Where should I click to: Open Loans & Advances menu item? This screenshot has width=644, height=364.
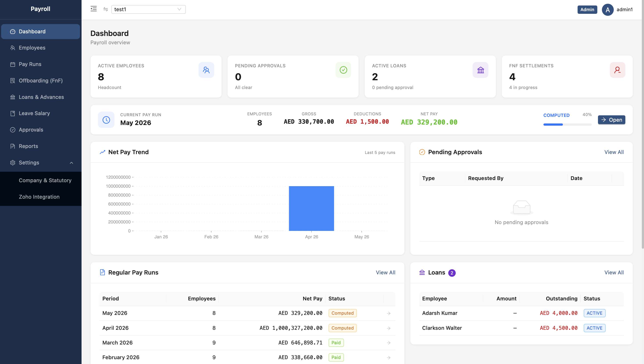coord(41,97)
